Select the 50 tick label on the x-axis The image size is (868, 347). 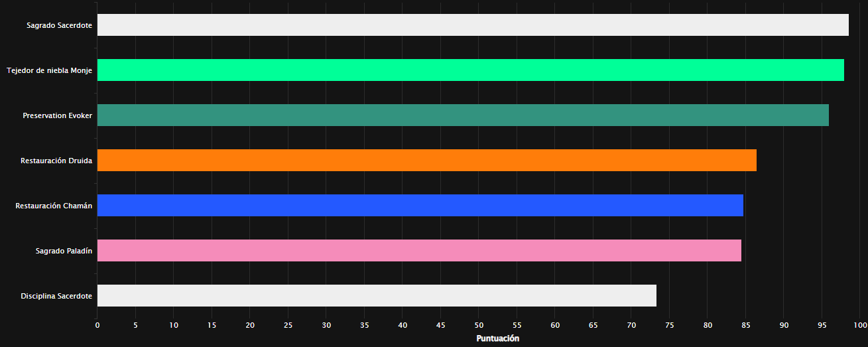click(x=479, y=325)
